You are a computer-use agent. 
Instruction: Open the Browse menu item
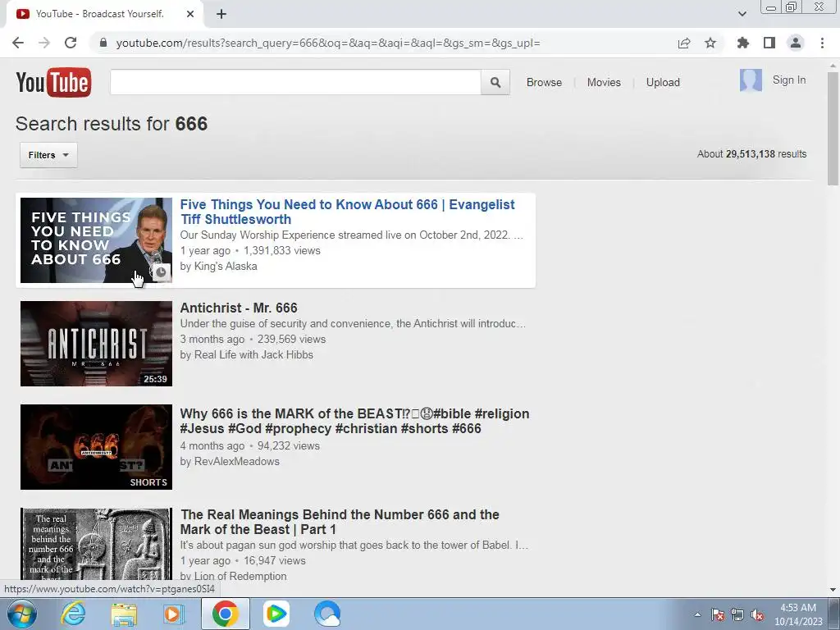[544, 83]
